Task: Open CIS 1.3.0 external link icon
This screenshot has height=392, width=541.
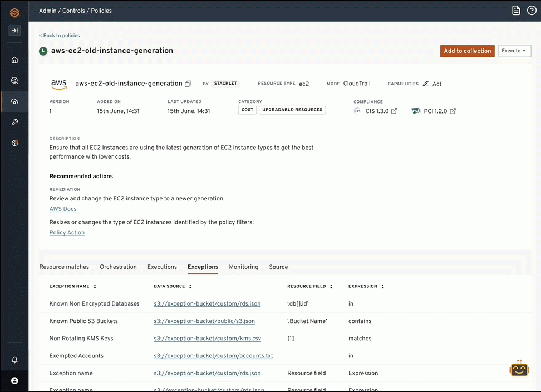Action: (x=394, y=111)
